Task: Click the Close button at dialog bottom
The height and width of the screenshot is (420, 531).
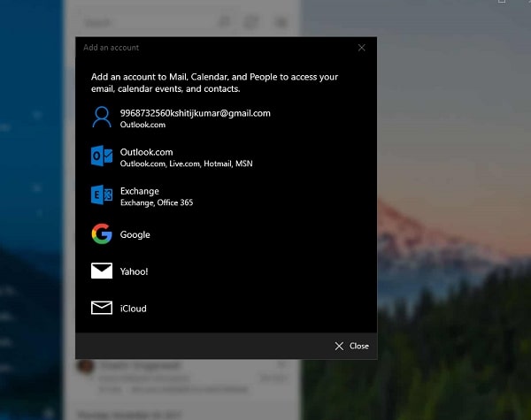Action: pyautogui.click(x=352, y=346)
